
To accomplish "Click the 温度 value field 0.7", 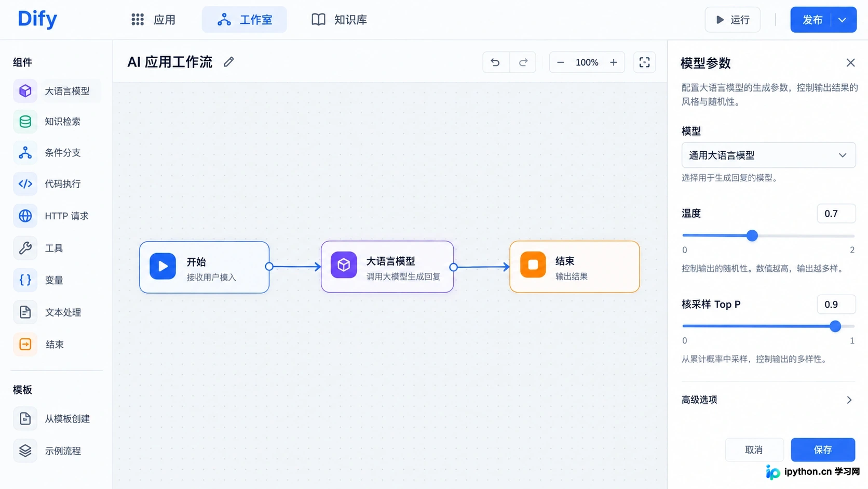I will pyautogui.click(x=836, y=214).
